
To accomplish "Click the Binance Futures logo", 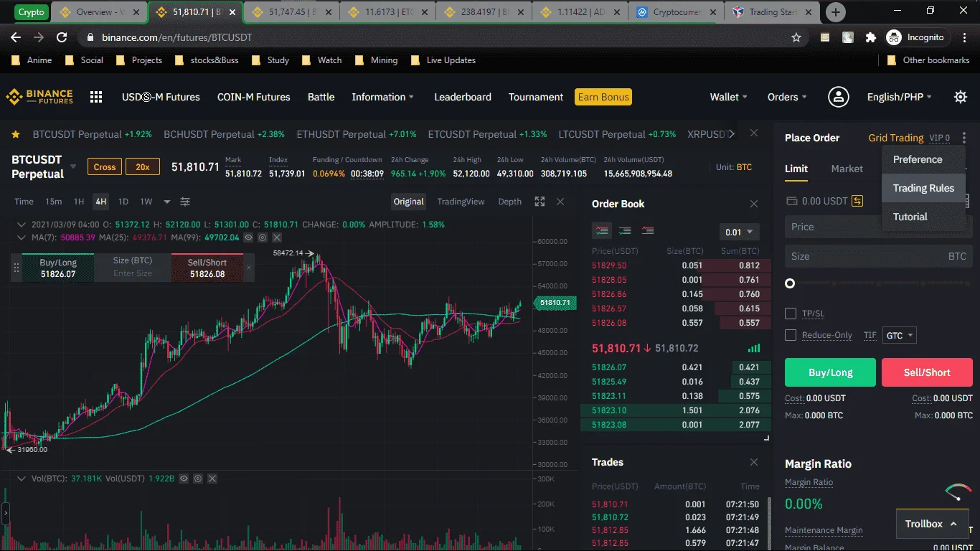I will coord(39,97).
